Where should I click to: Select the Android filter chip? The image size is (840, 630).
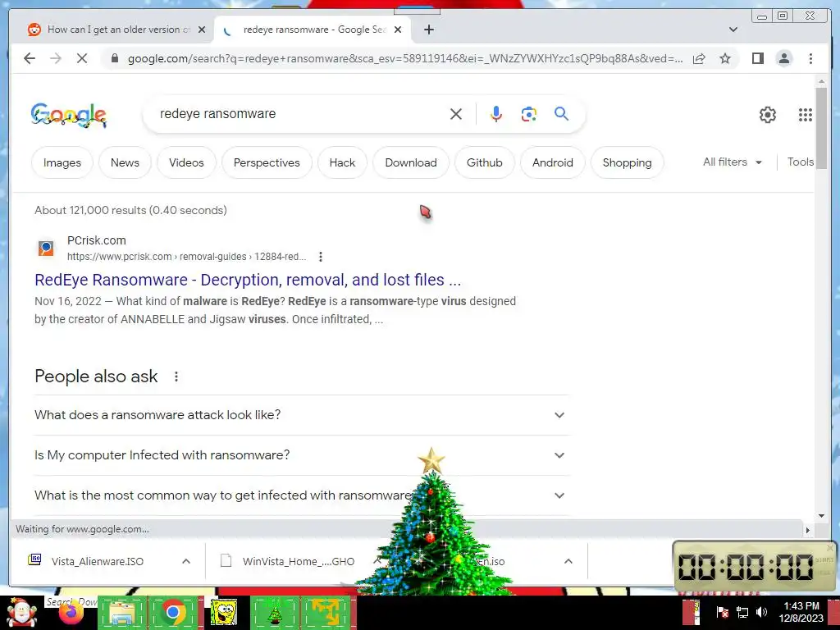pyautogui.click(x=553, y=162)
